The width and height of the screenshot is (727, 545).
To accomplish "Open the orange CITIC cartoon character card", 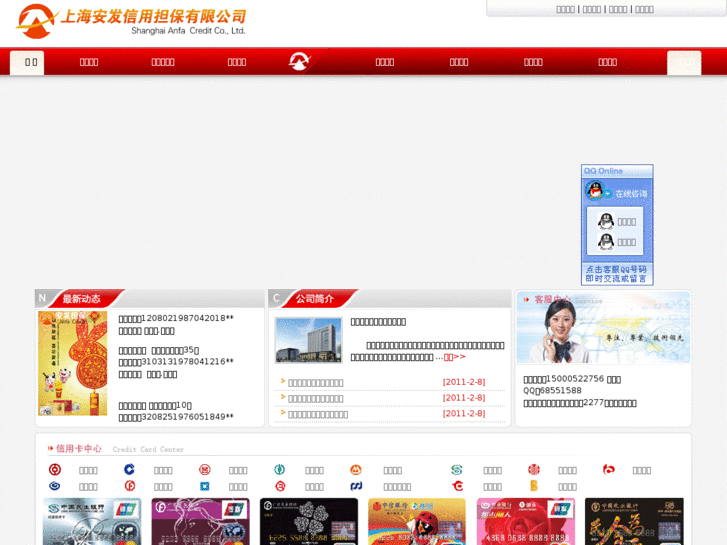I will tap(417, 521).
